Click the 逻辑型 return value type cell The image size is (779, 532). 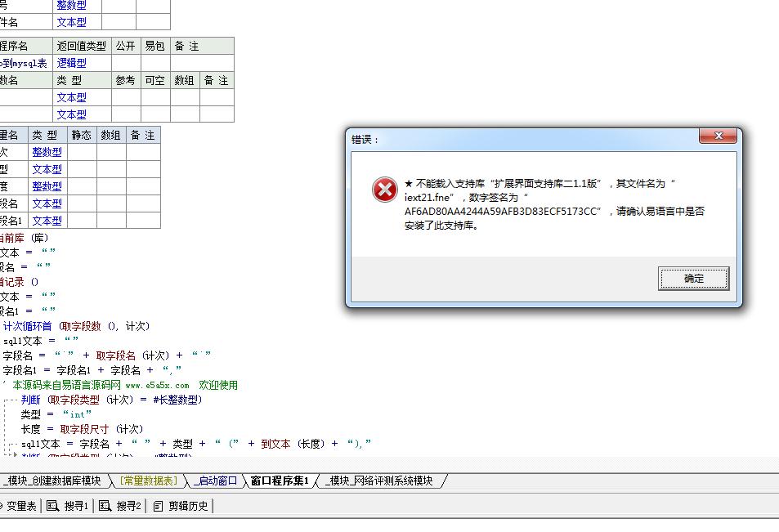(x=72, y=63)
